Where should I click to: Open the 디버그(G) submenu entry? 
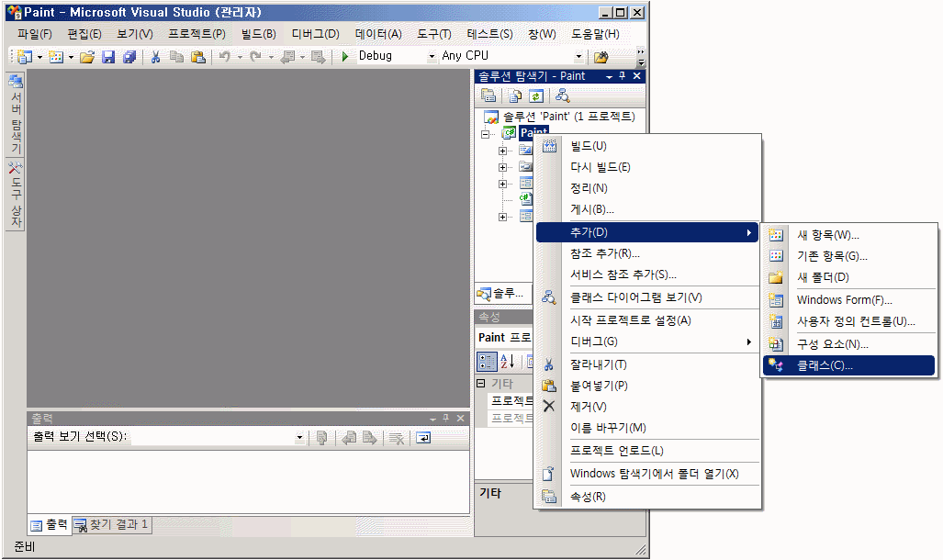647,342
